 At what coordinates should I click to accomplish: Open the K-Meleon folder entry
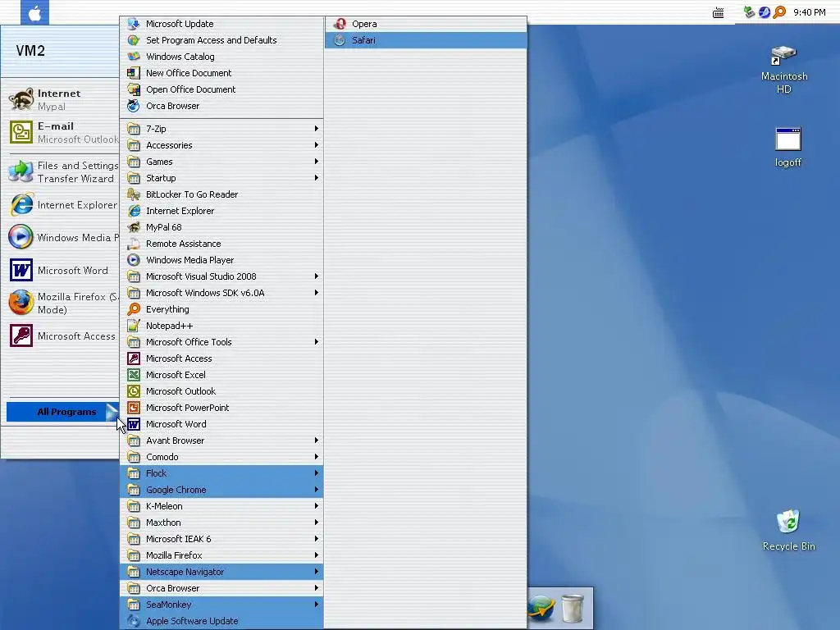(x=221, y=506)
